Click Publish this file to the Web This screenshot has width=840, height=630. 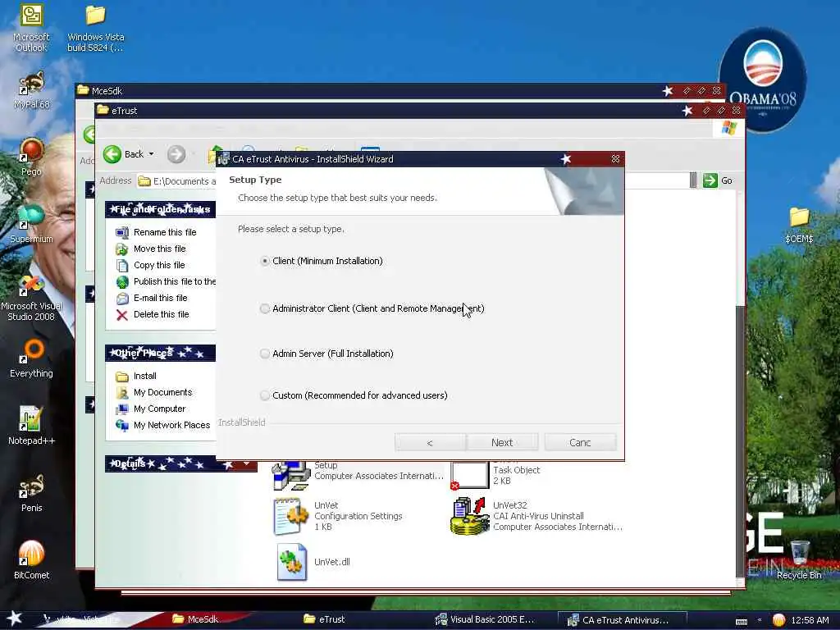click(x=175, y=281)
